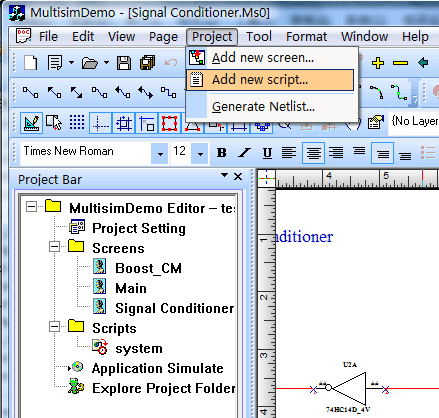The height and width of the screenshot is (418, 439).
Task: Align text left
Action: [x=289, y=153]
